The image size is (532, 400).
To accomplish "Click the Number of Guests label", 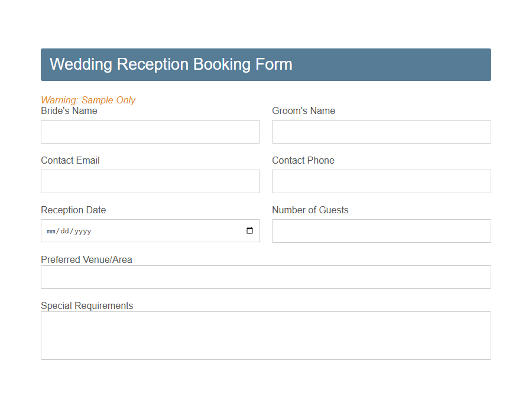I will (x=310, y=210).
